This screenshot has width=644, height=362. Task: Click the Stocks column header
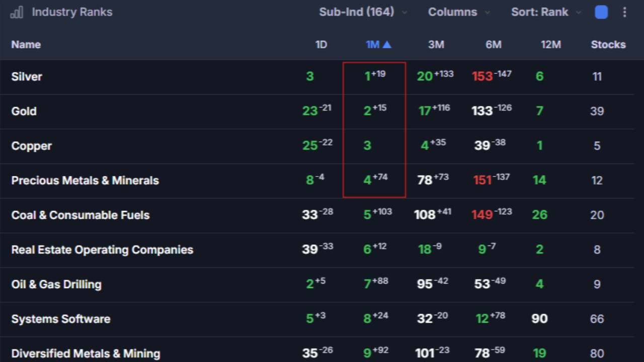[x=608, y=45]
